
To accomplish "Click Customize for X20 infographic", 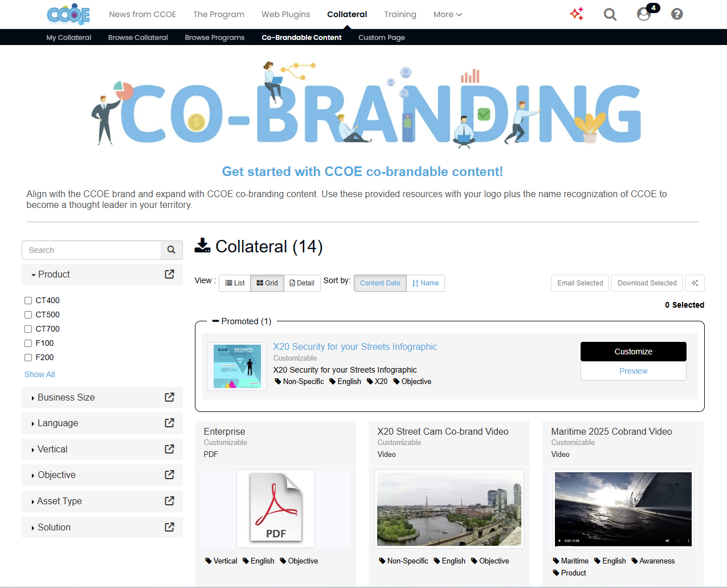I will (x=634, y=352).
